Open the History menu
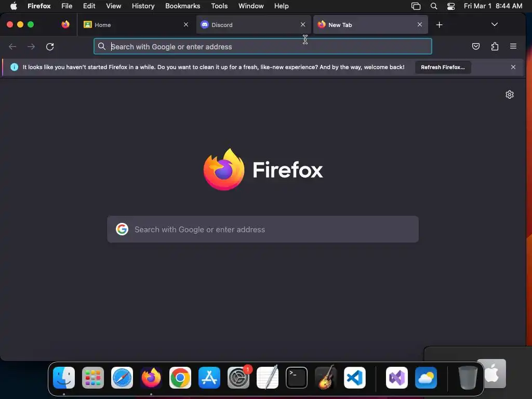This screenshot has width=532, height=399. click(143, 6)
